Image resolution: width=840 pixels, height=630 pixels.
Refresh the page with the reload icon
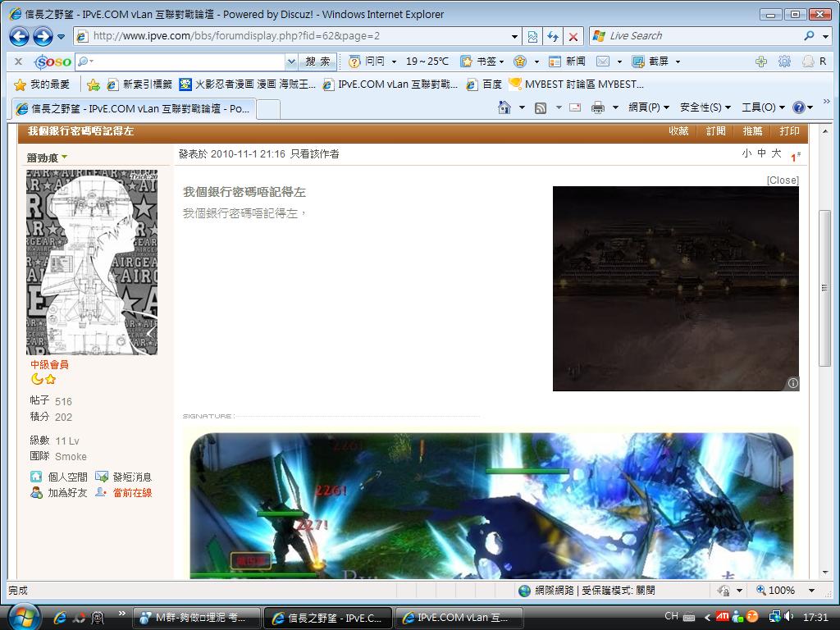tap(553, 36)
